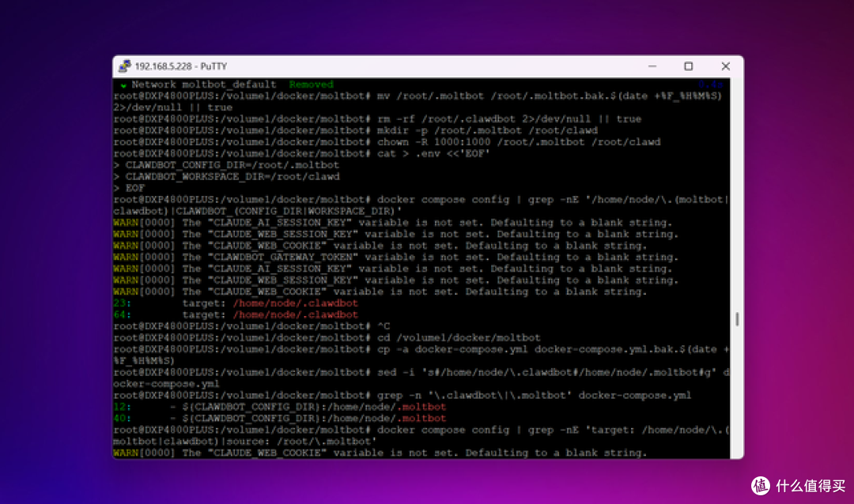The height and width of the screenshot is (504, 854).
Task: Click the "^C" prompt line
Action: (x=251, y=326)
